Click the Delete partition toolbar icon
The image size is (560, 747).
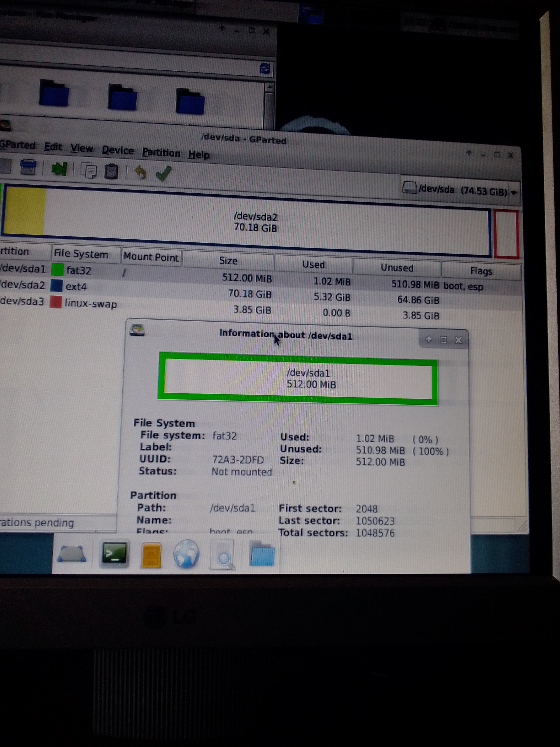tap(28, 167)
